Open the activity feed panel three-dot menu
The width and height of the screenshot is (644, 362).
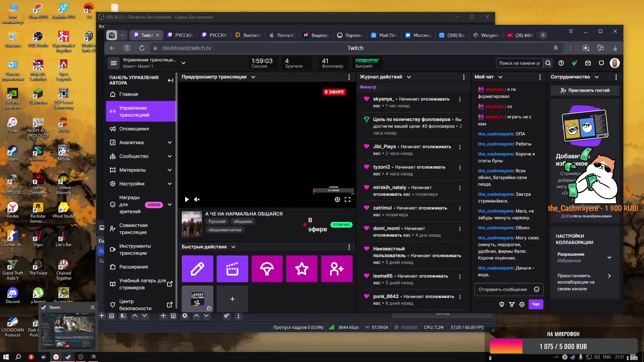point(464,77)
